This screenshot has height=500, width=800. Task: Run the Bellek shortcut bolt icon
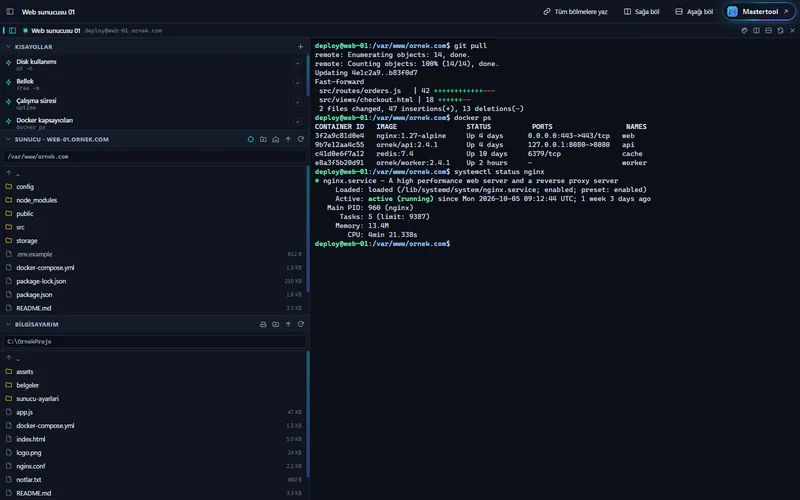tap(9, 82)
